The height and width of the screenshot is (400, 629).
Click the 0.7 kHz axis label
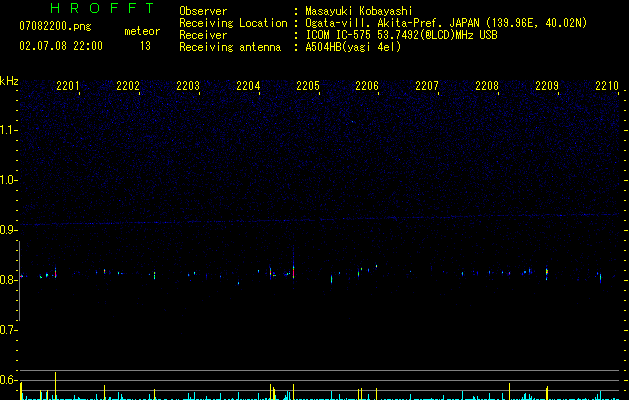(x=7, y=330)
